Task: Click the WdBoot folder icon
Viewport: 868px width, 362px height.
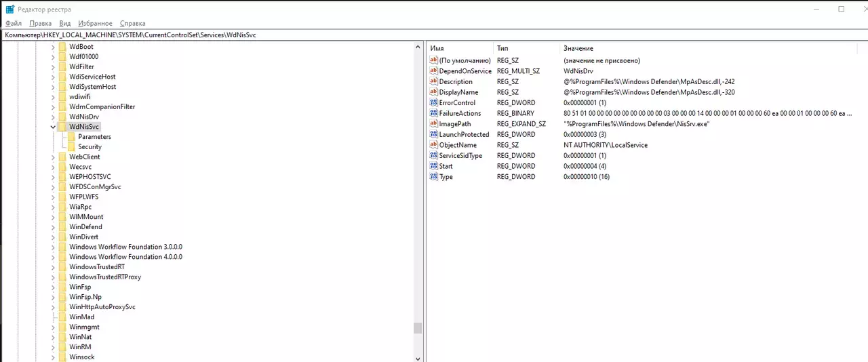Action: 62,47
